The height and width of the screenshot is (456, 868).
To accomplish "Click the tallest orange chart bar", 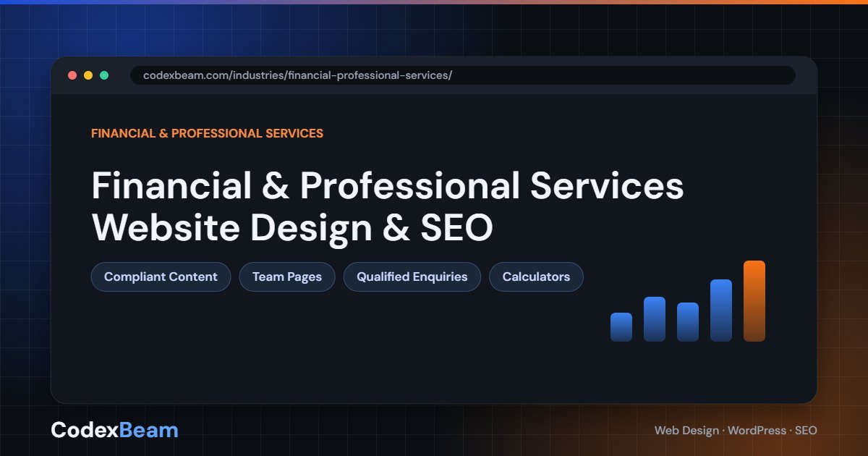I will 754,301.
